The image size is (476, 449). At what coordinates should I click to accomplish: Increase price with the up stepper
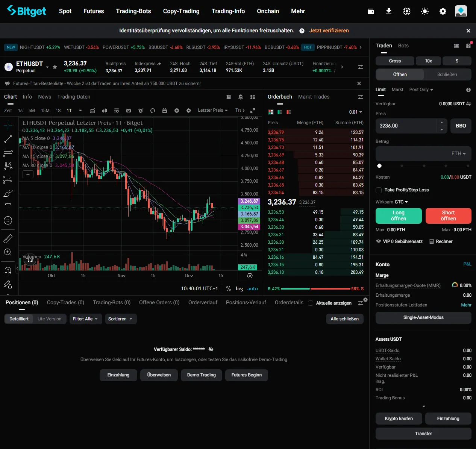coord(442,123)
